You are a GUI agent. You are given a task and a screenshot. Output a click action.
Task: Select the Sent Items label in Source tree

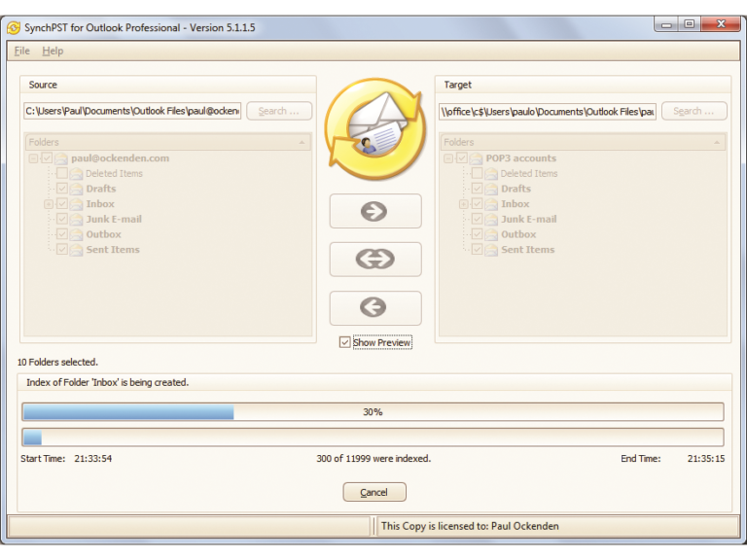[x=113, y=250]
